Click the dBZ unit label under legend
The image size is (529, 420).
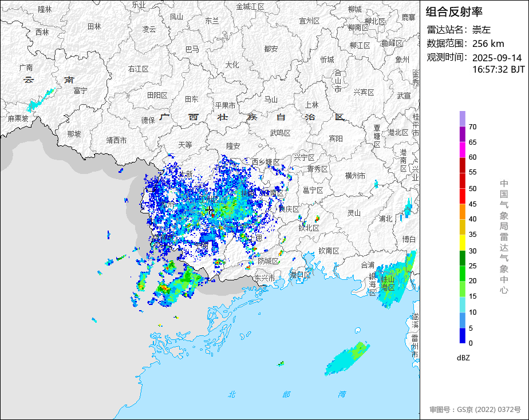463,358
